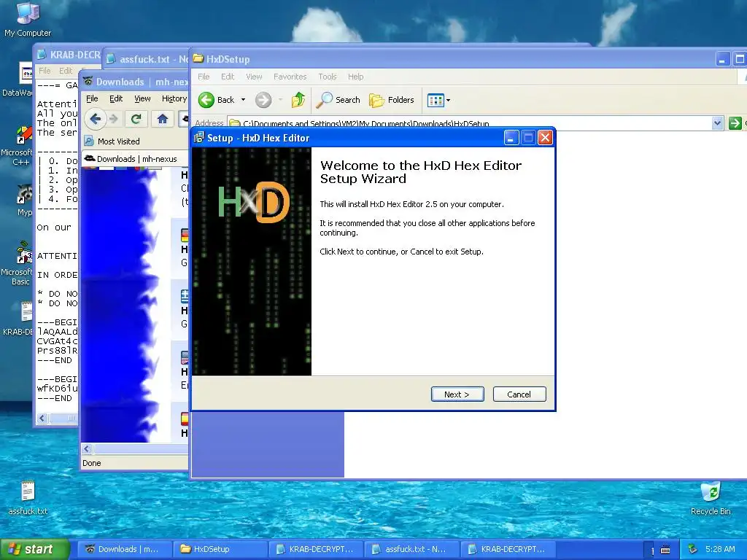Click the system tray clock 5:28 AM

click(x=720, y=549)
